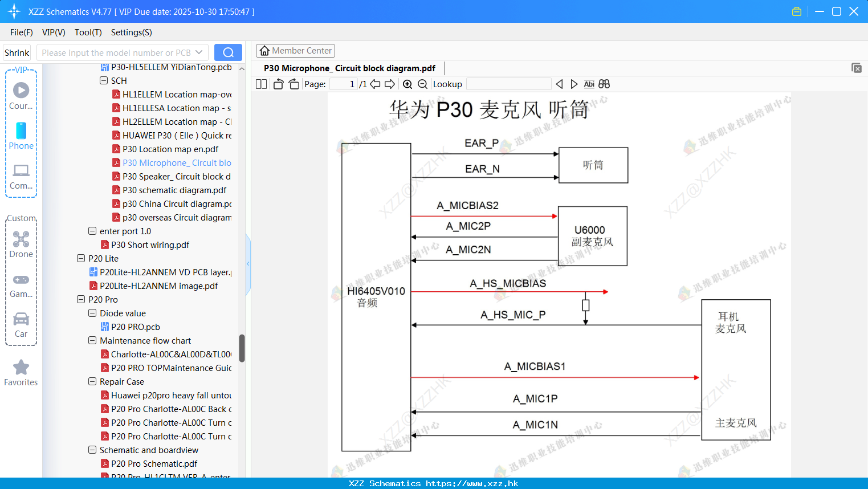This screenshot has width=868, height=489.
Task: Open P30 Short wiring.pdf
Action: pos(145,245)
